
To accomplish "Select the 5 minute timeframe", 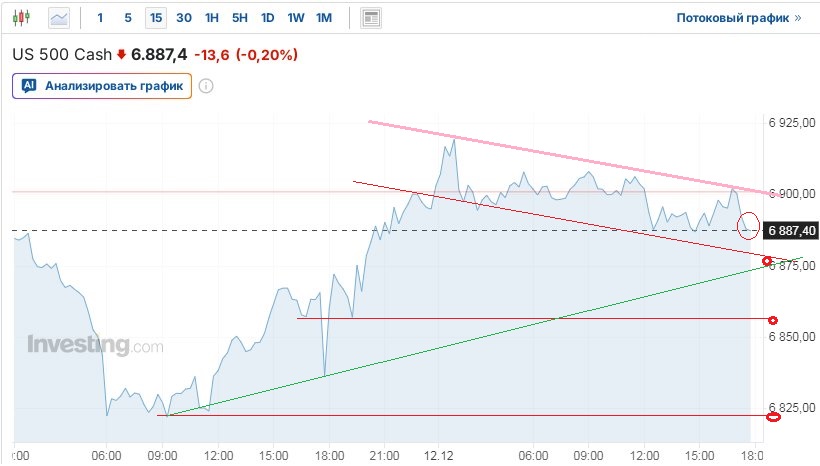I will (127, 18).
